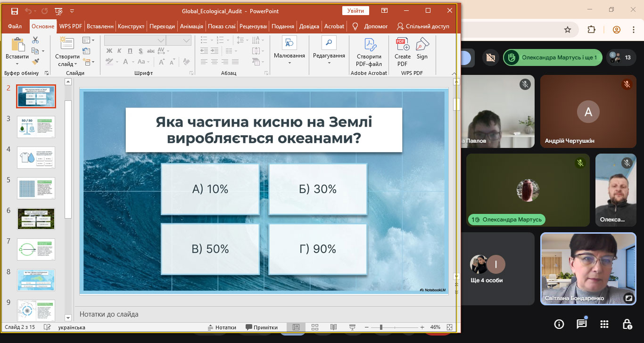Click the zoom slider handle

(381, 327)
